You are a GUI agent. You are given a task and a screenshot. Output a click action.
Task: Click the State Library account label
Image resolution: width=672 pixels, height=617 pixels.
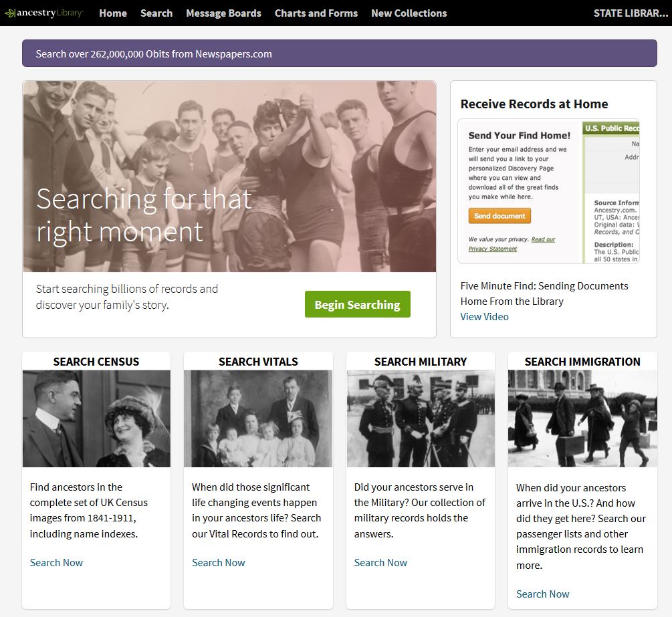click(630, 13)
